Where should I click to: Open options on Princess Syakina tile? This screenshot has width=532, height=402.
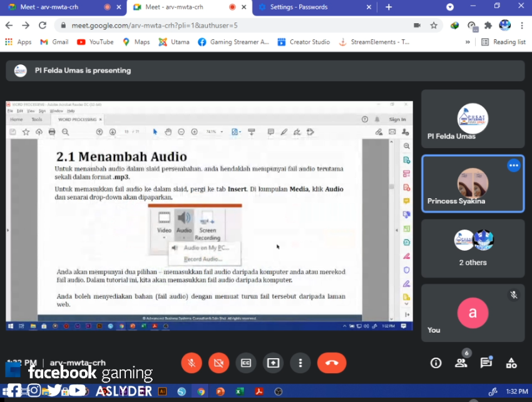point(514,166)
